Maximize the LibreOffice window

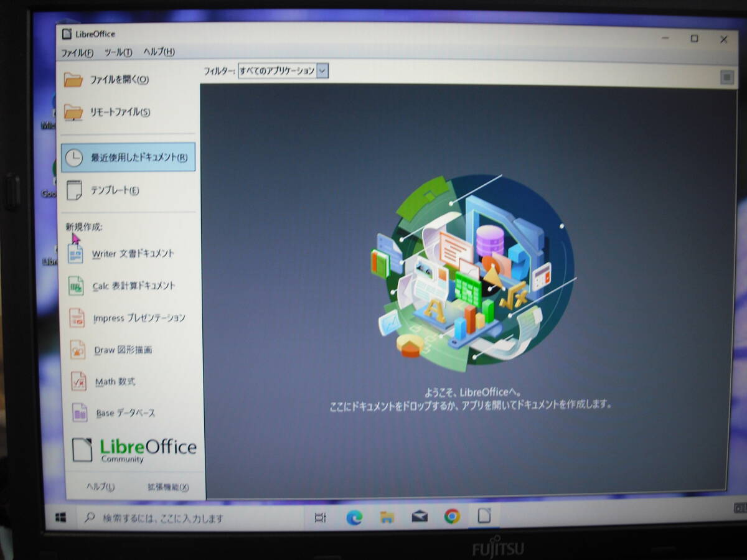coord(694,39)
